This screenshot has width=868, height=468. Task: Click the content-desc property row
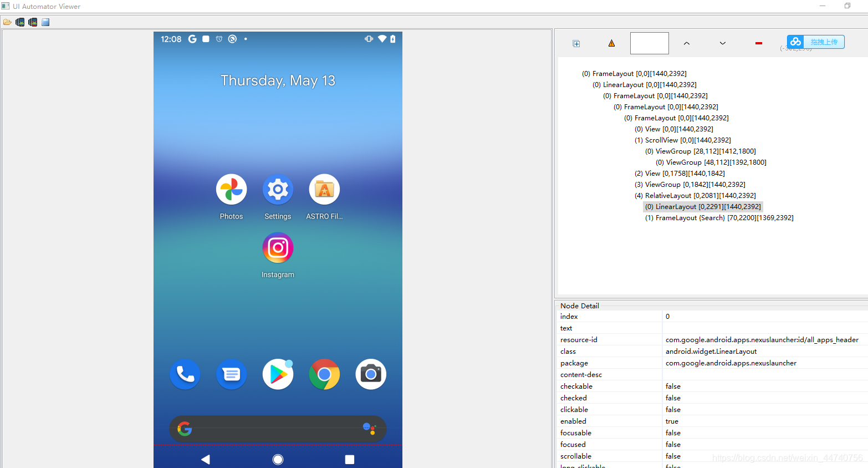(x=712, y=375)
